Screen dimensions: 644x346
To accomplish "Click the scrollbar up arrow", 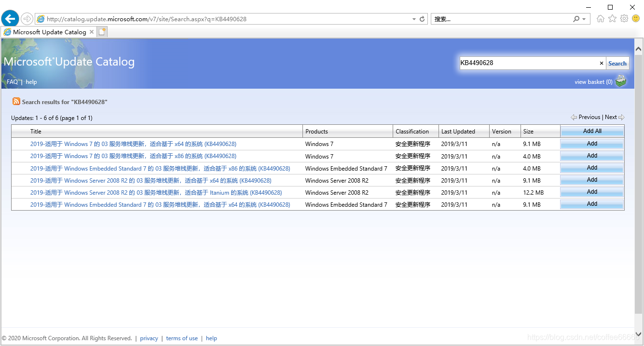I will [639, 49].
